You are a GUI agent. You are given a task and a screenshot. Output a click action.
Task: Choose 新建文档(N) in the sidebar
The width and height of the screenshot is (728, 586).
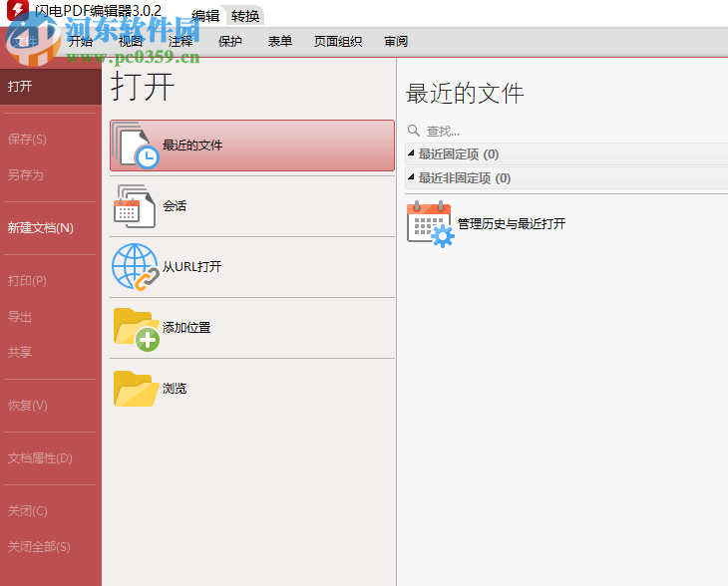(41, 228)
